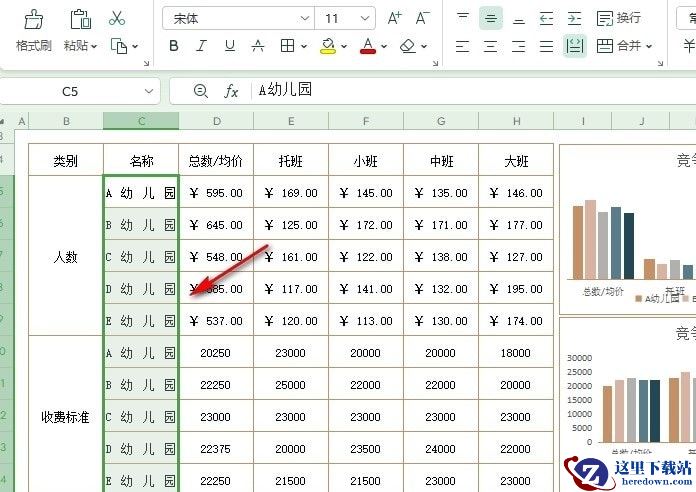
Task: Apply red font color
Action: pos(368,46)
